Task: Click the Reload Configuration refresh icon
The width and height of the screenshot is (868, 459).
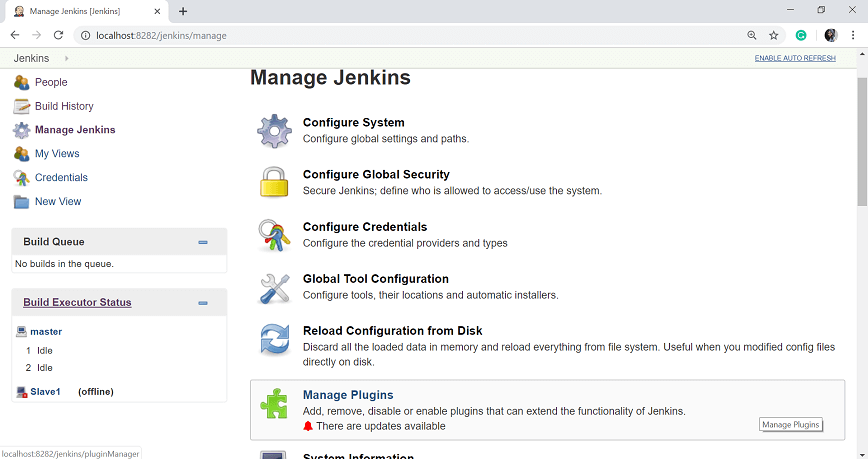Action: [274, 339]
